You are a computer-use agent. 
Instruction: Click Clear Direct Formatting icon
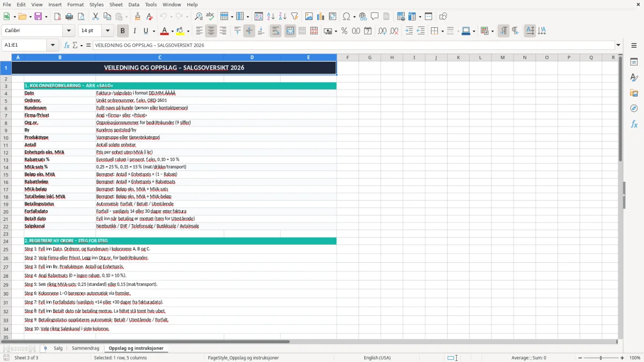coord(150,17)
